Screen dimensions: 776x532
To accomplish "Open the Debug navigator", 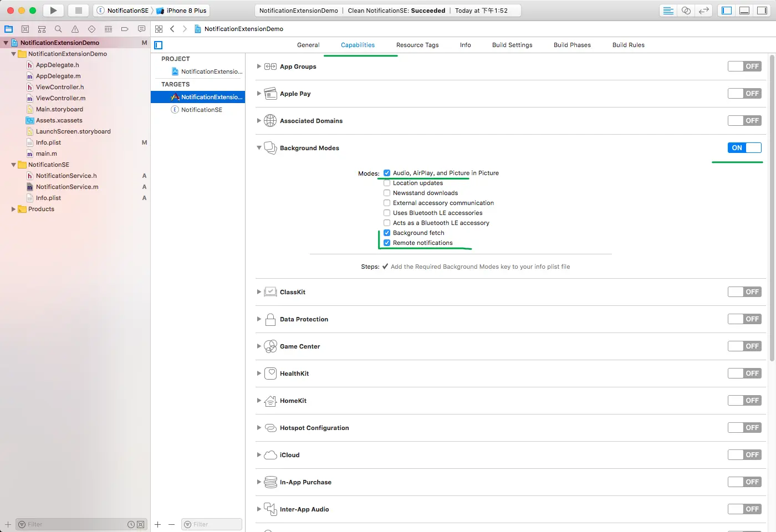I will coord(108,29).
